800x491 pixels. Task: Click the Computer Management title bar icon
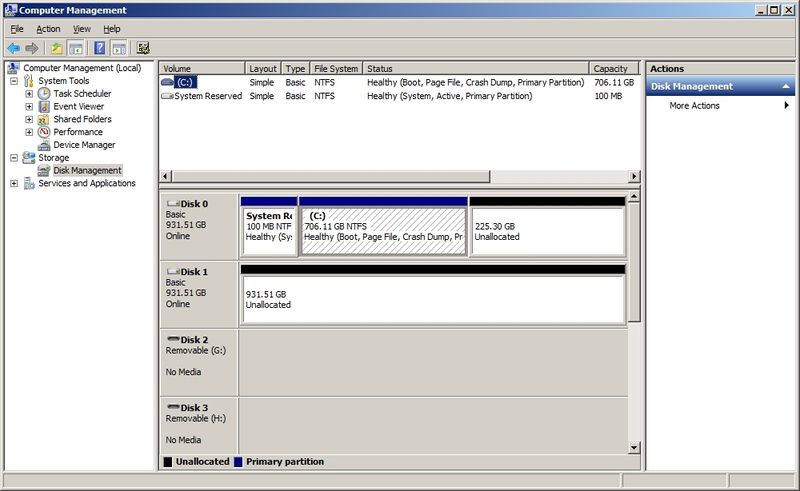point(11,10)
